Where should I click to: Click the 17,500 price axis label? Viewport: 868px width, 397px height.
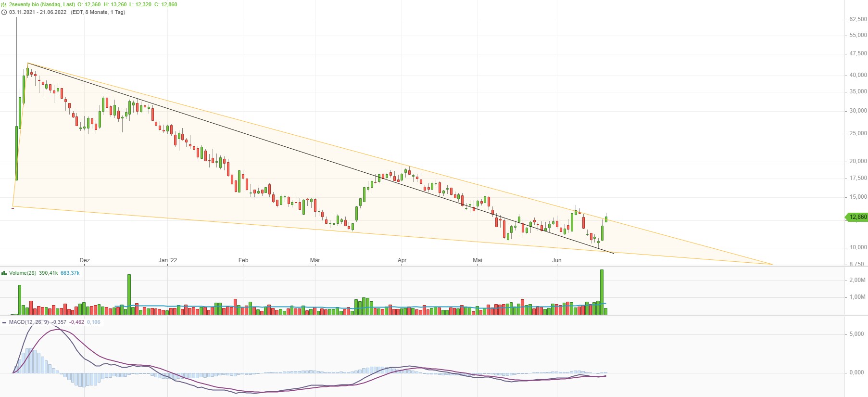[858, 178]
